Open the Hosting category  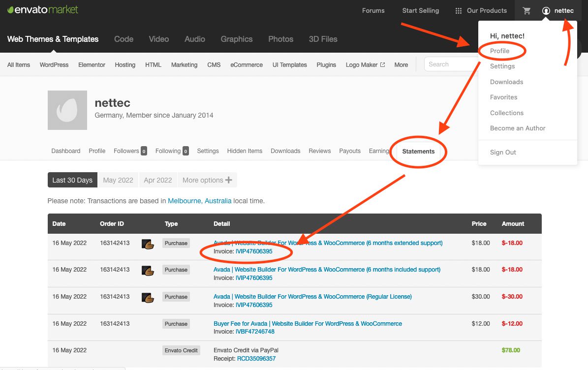(125, 65)
